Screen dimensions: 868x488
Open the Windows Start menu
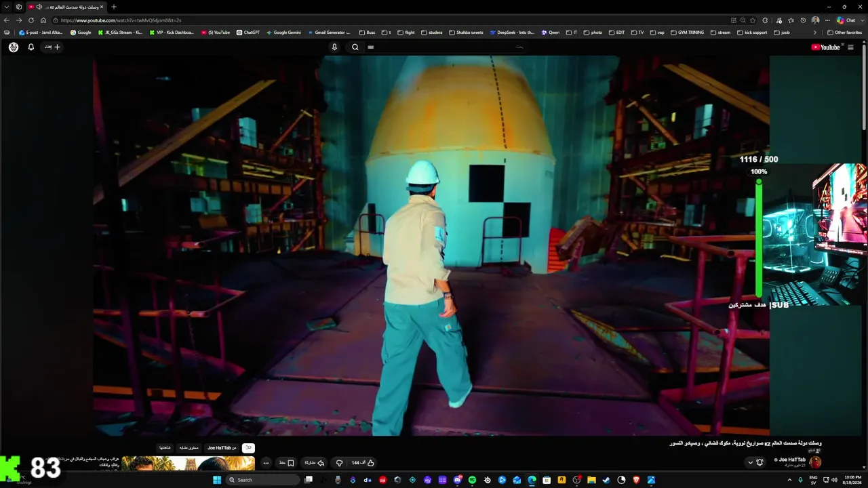pos(217,480)
